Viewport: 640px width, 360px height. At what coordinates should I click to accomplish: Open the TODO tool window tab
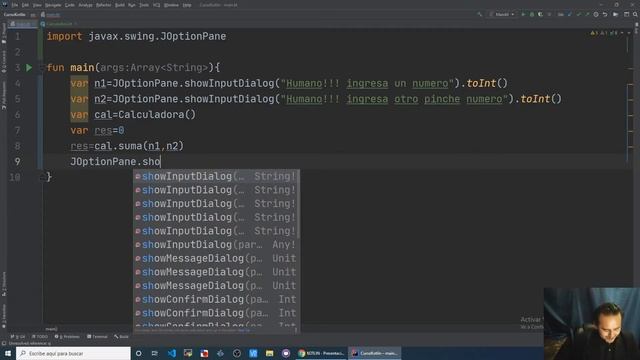[x=40, y=337]
